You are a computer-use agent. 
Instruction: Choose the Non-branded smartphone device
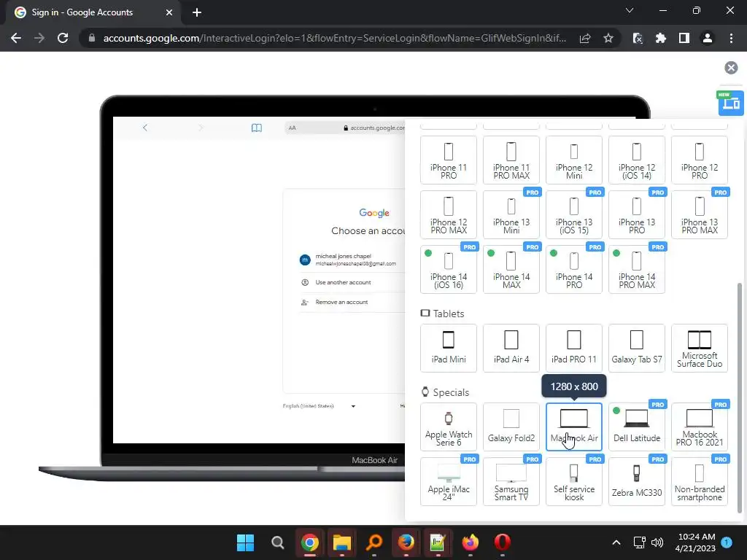[x=700, y=481]
